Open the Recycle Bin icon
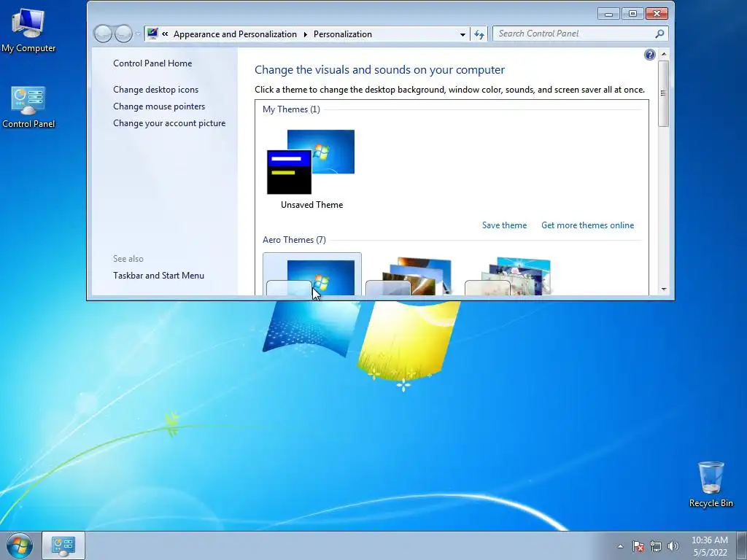747x560 pixels. 711,484
